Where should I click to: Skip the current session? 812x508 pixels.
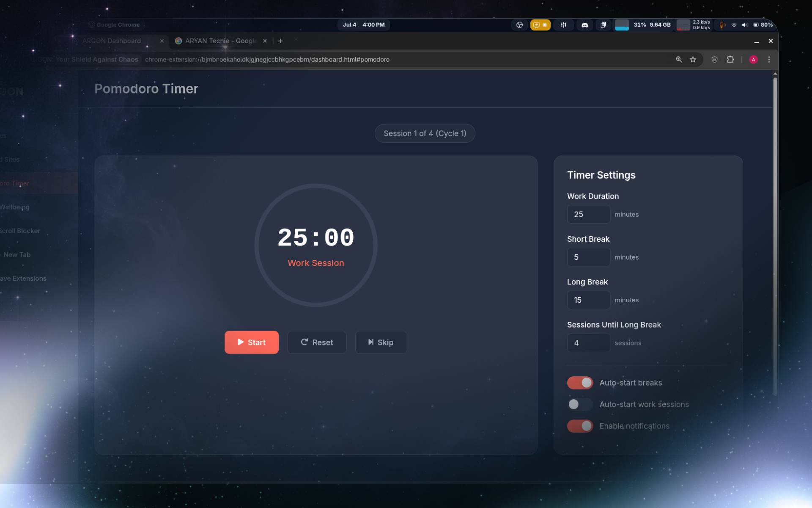(x=381, y=342)
